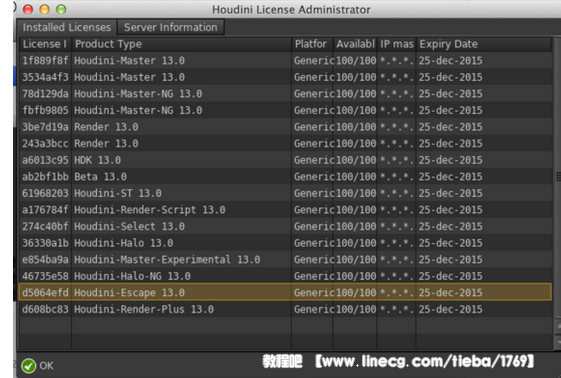Click license ID e854ba9a cell
561x378 pixels.
(45, 259)
